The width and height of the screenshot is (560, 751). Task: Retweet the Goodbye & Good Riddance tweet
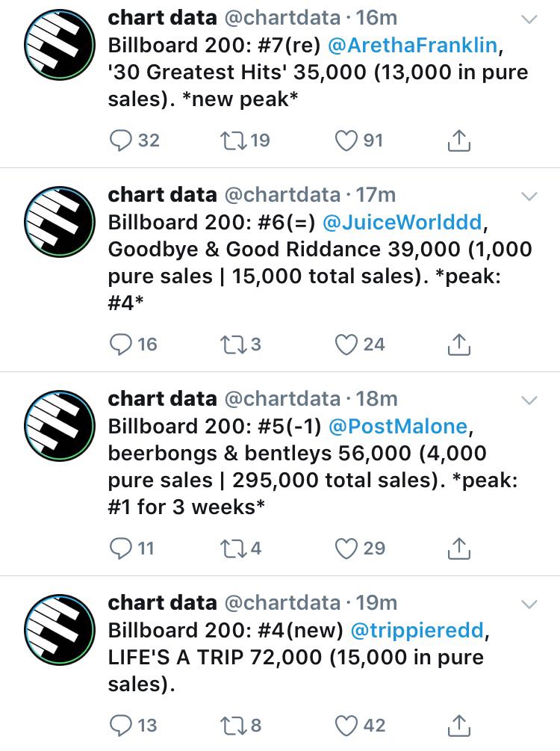click(x=231, y=344)
